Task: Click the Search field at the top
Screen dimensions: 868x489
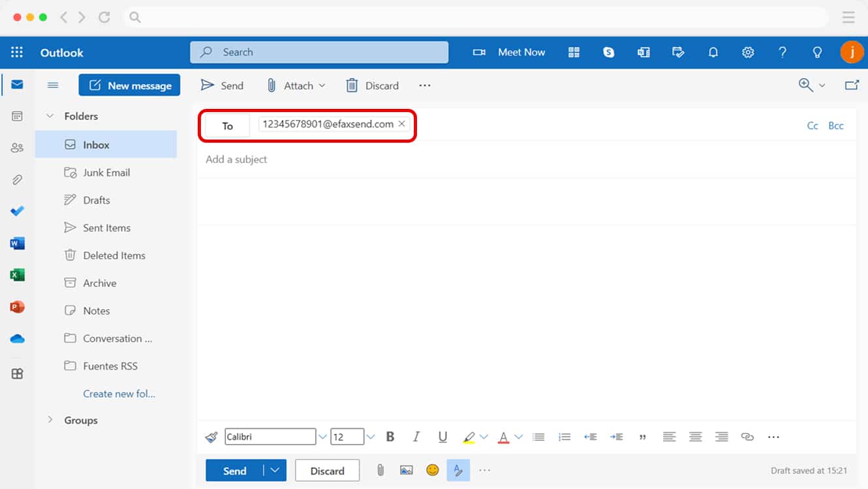Action: coord(320,52)
